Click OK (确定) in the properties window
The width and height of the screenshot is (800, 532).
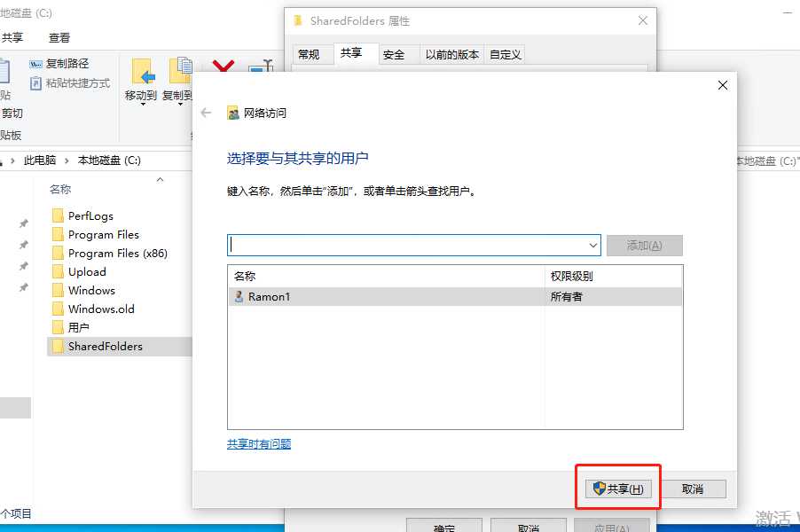pyautogui.click(x=443, y=526)
